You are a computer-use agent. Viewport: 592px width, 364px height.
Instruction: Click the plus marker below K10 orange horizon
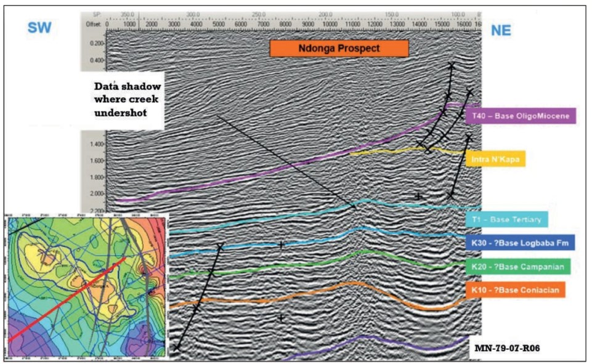tap(281, 318)
